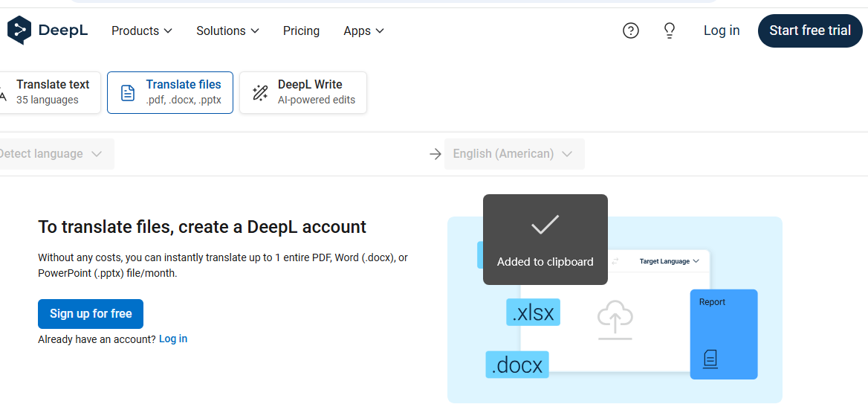Screen dimensions: 868x407
Task: Click the checkmark in clipboard notification
Action: [x=545, y=225]
